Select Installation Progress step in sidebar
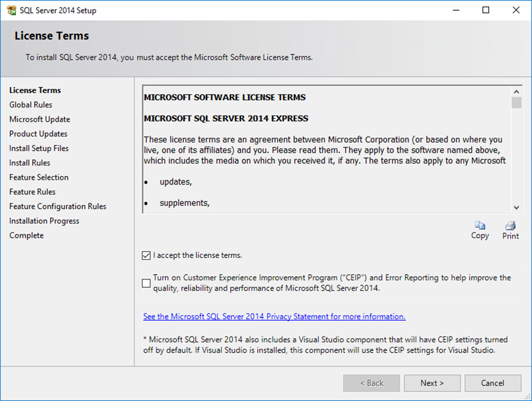The height and width of the screenshot is (401, 532). click(44, 221)
